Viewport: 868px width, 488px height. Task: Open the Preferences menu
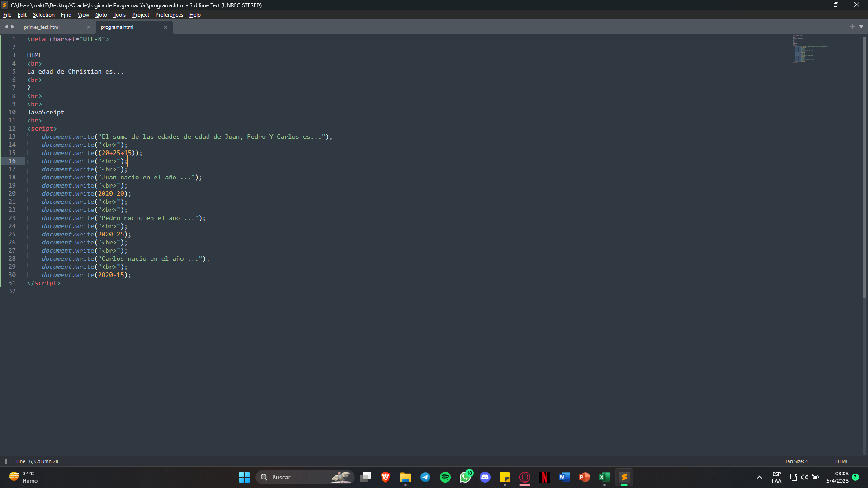click(169, 15)
